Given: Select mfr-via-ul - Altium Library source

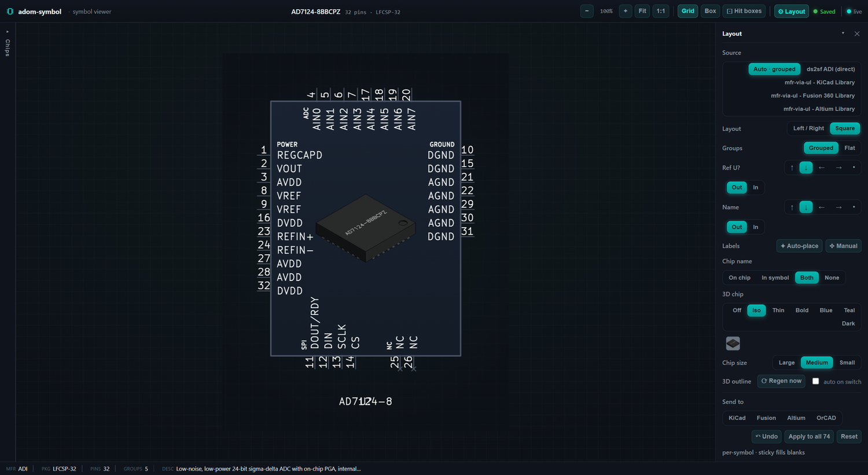Looking at the screenshot, I should tap(819, 109).
